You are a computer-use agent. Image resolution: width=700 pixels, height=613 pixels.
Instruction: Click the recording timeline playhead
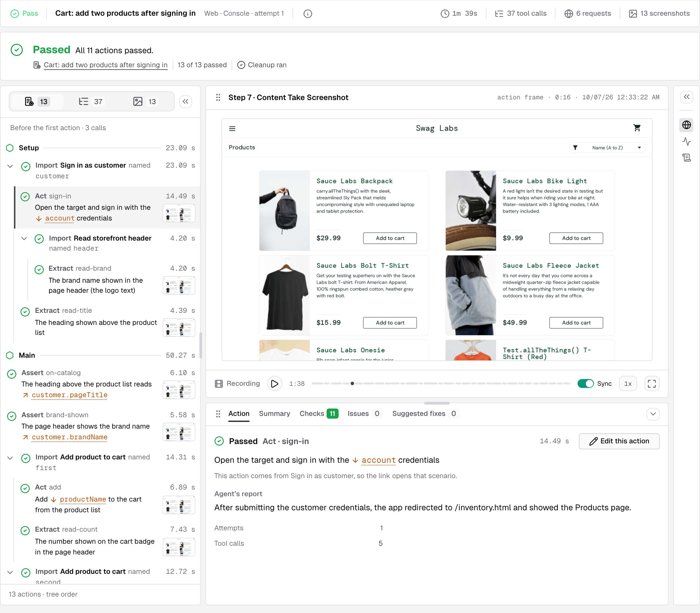(352, 383)
